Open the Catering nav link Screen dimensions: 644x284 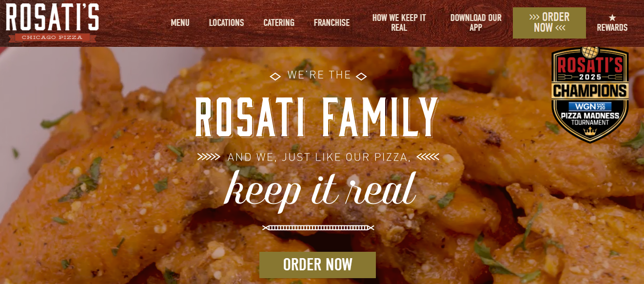(279, 23)
